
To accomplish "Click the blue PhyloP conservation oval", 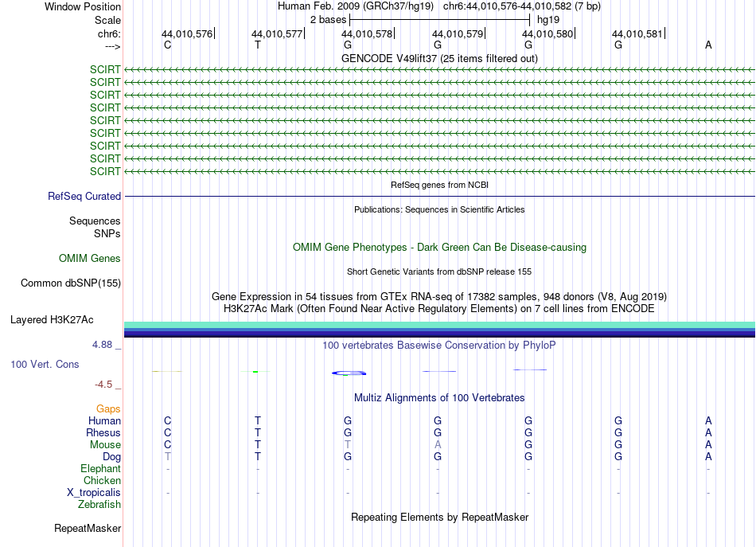I will click(349, 373).
